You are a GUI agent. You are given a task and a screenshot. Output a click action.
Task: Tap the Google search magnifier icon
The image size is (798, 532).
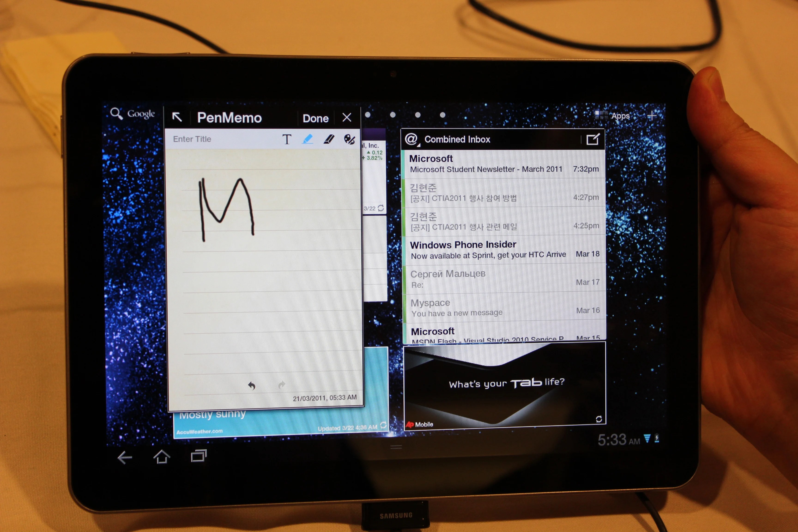[116, 113]
